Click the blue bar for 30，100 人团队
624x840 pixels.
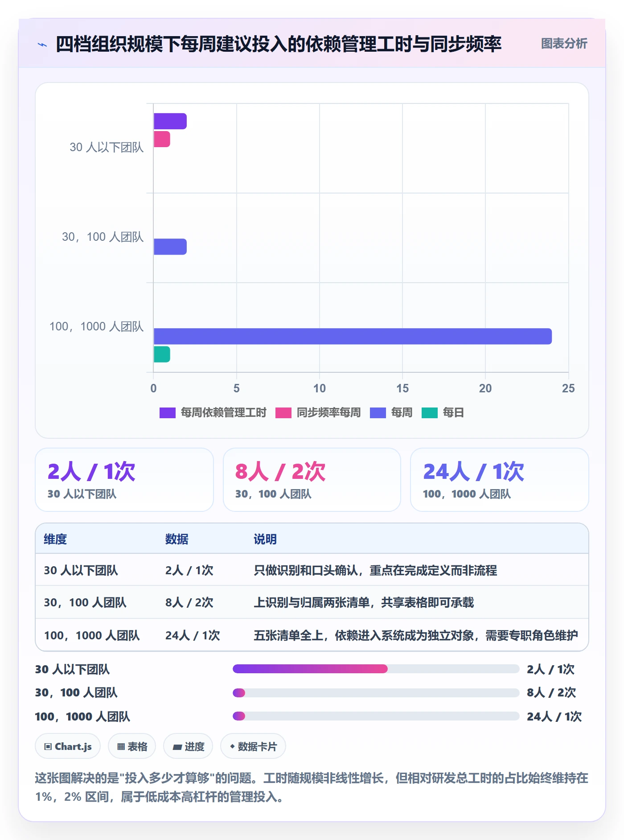pos(170,247)
